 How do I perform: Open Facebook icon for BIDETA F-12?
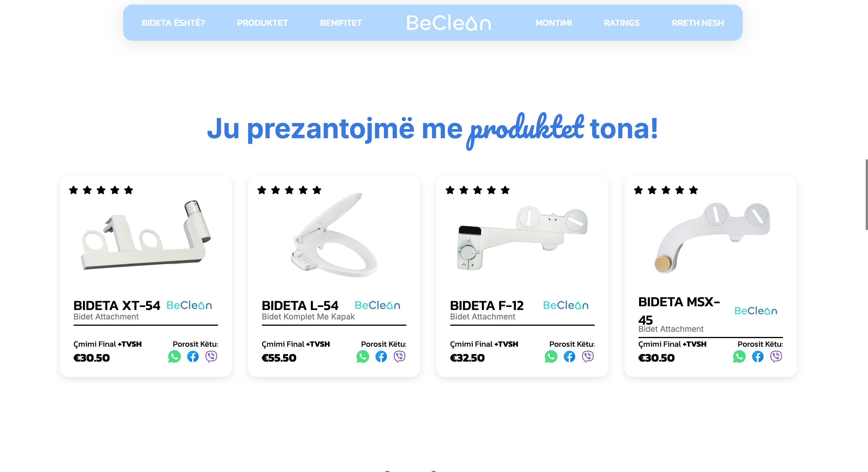pyautogui.click(x=569, y=356)
